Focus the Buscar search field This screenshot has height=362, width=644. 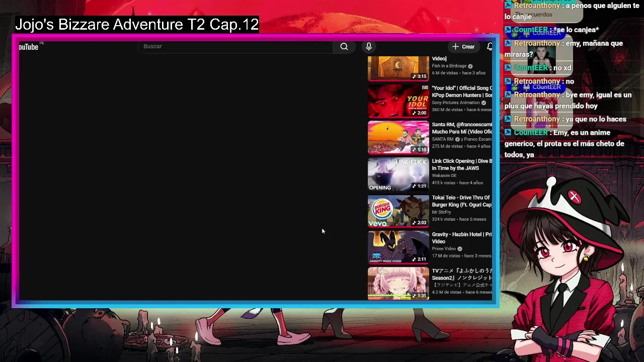[235, 46]
